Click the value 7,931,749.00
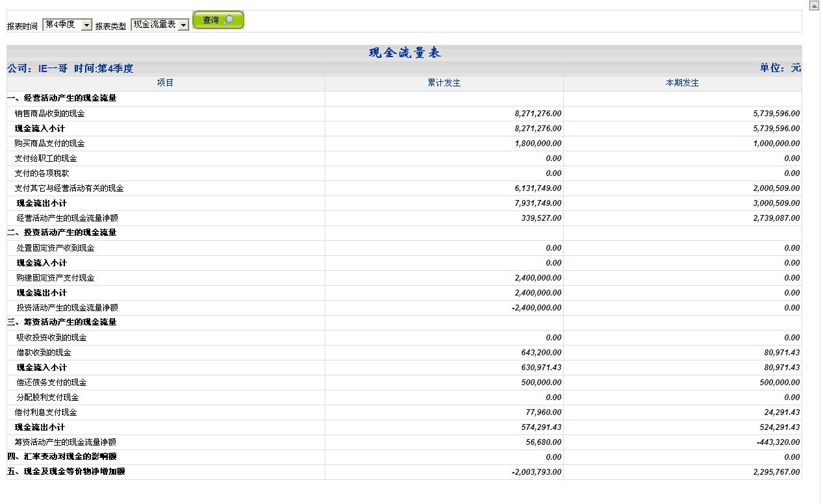The height and width of the screenshot is (504, 823). [x=538, y=203]
